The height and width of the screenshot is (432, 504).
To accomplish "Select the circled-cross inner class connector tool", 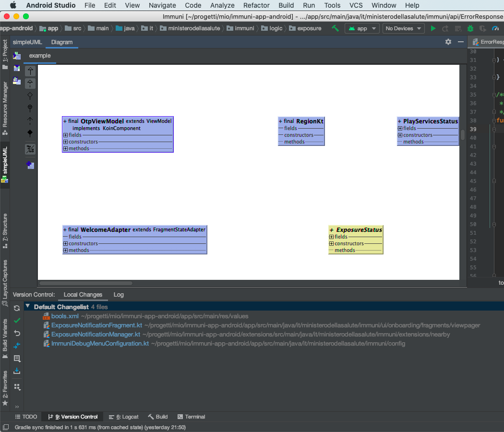I will [30, 108].
